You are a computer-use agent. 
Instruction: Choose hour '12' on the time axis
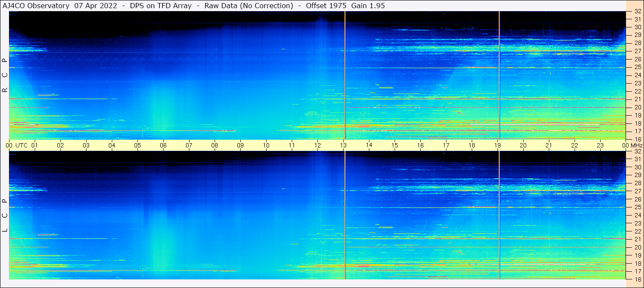tap(318, 145)
